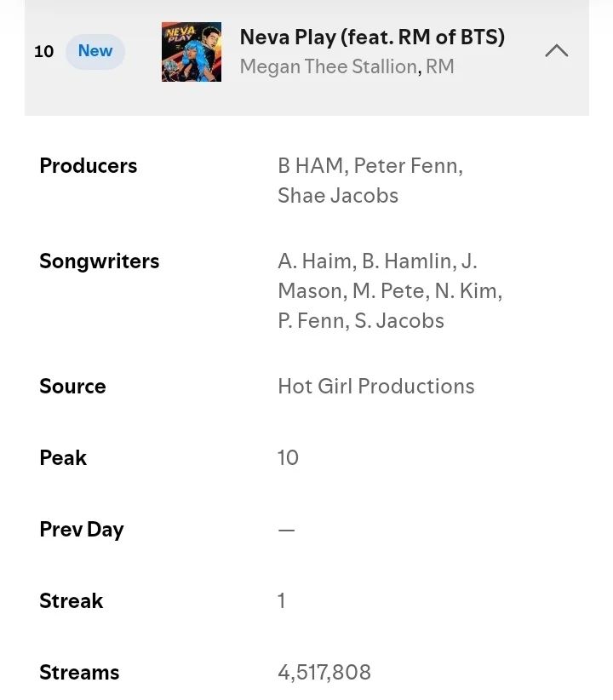Click the Producers label
The height and width of the screenshot is (700, 613).
(x=89, y=165)
